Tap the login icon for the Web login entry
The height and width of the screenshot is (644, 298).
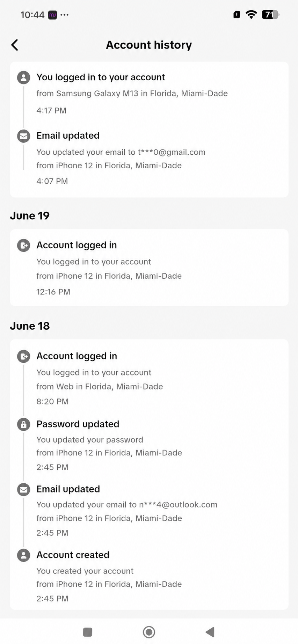23,357
